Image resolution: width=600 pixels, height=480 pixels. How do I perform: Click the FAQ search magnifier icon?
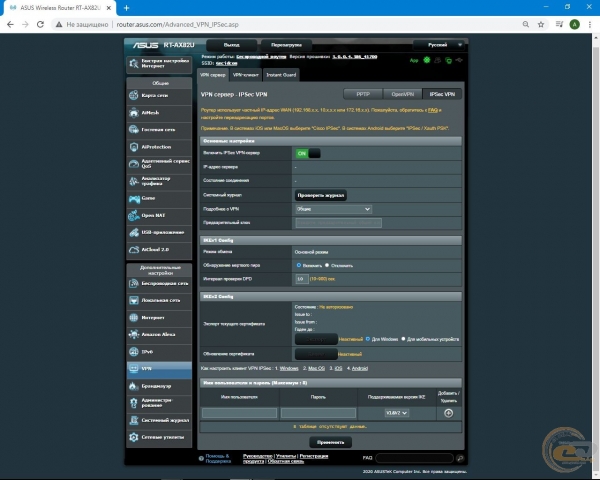point(460,458)
